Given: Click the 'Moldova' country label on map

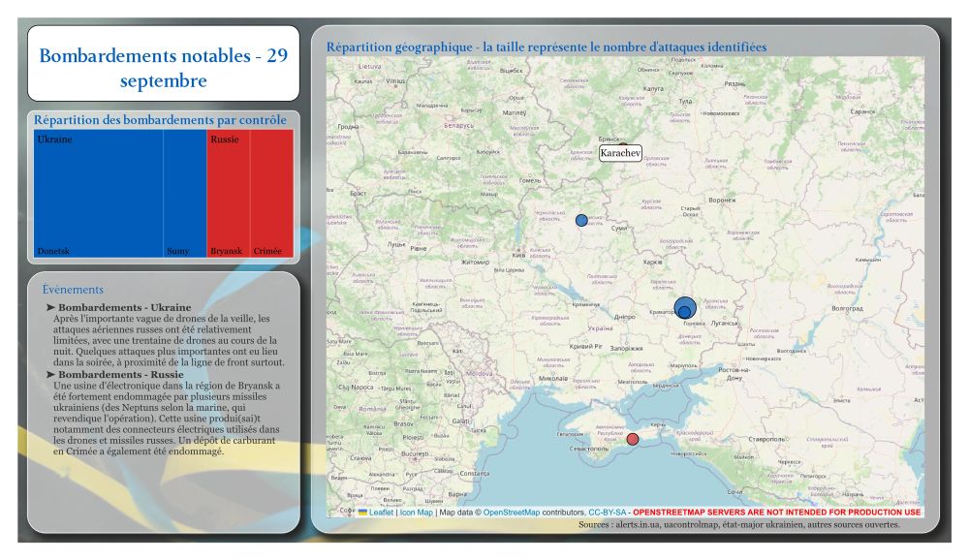Looking at the screenshot, I should (x=480, y=374).
